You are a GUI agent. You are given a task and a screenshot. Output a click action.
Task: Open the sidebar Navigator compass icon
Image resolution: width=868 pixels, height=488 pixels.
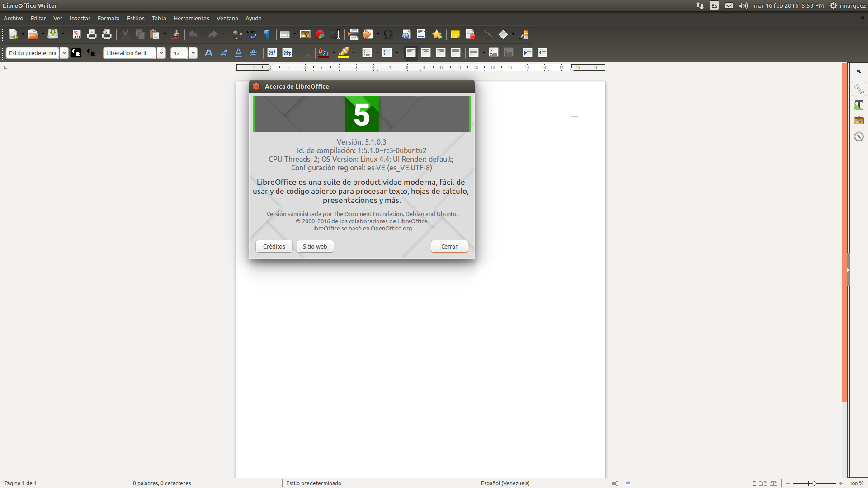point(859,136)
